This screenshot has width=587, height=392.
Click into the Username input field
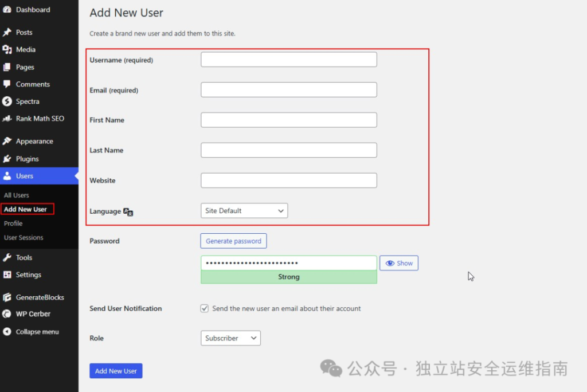pos(289,60)
